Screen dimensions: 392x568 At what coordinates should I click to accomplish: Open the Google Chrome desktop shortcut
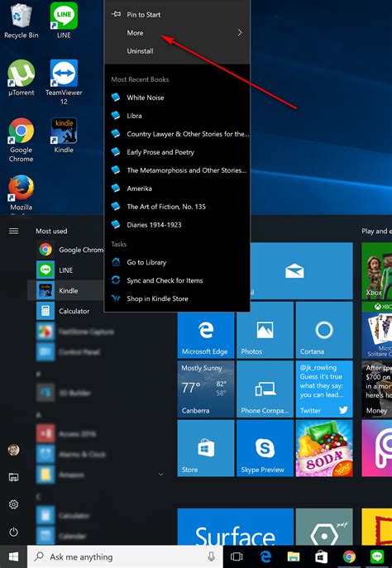[x=21, y=140]
